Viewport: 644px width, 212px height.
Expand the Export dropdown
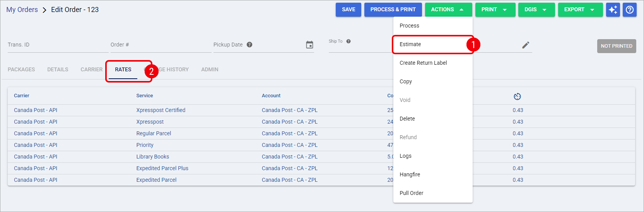580,10
